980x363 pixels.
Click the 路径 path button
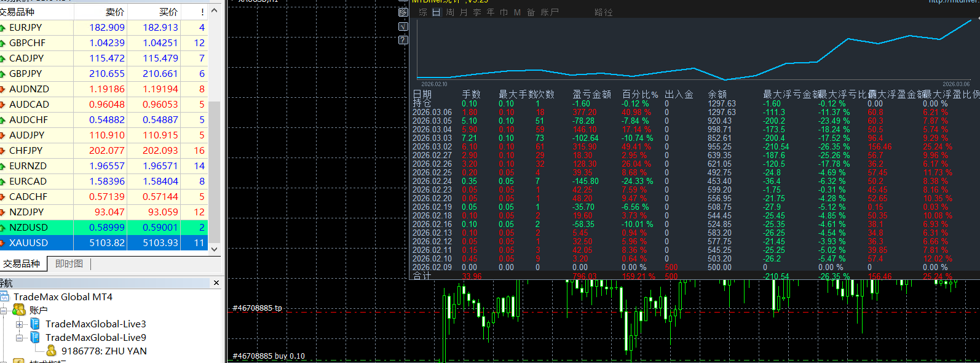pyautogui.click(x=603, y=12)
